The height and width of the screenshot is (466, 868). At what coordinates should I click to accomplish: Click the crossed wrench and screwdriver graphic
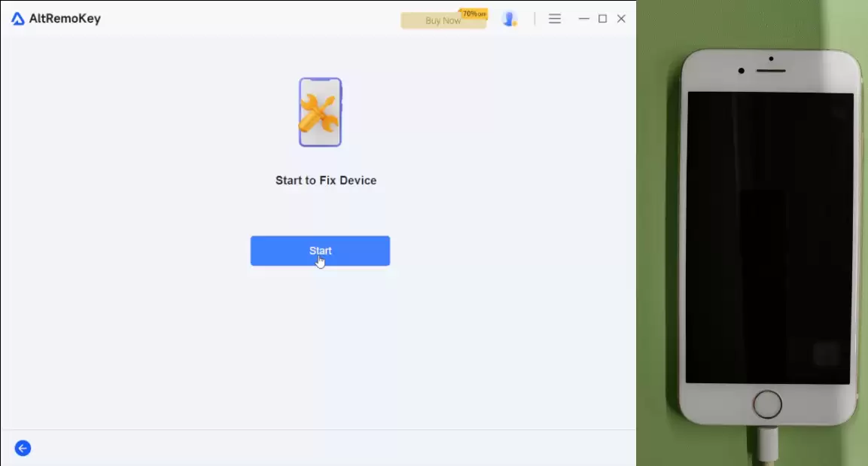pos(319,114)
